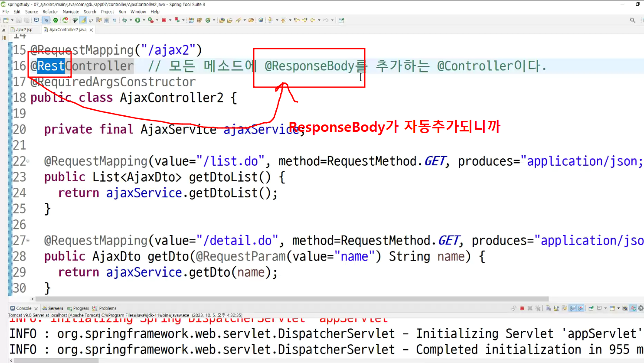Click the globe web browser toolbar icon
Screen dimensions: 644x363
261,20
